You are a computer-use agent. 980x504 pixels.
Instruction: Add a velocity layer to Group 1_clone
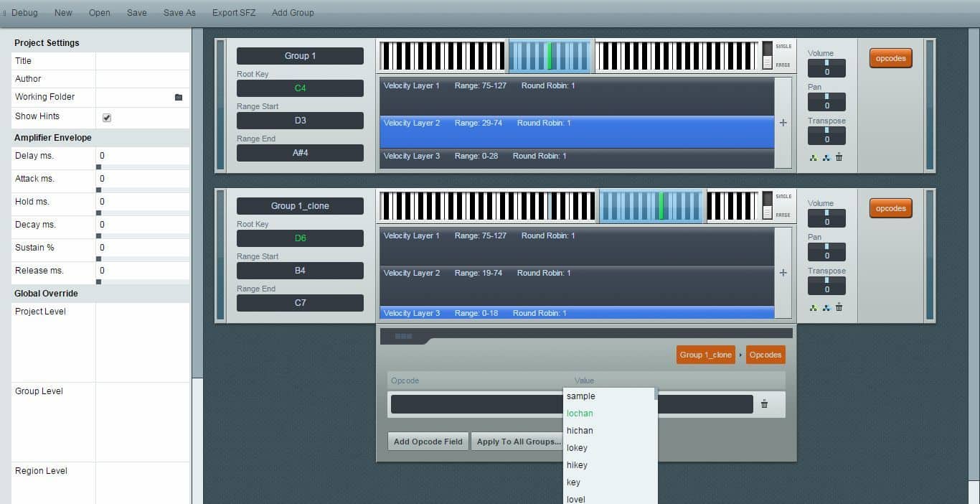(x=783, y=273)
